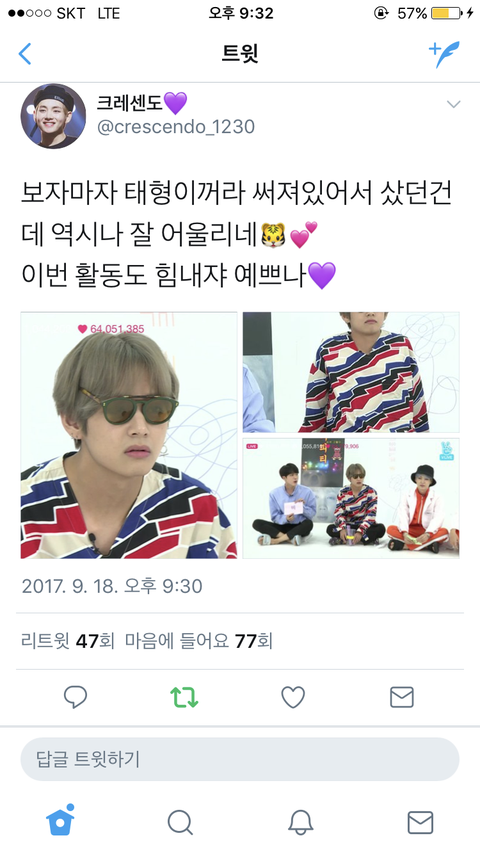
Task: Compose new tweet with feather icon
Action: pyautogui.click(x=444, y=54)
